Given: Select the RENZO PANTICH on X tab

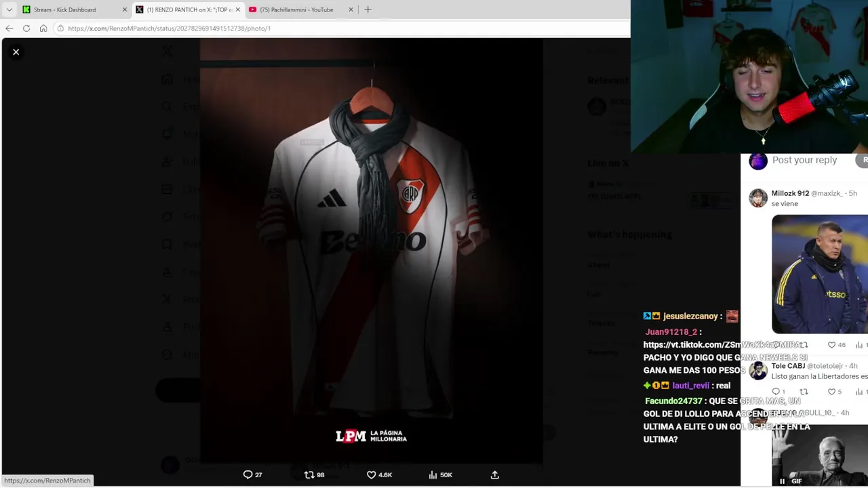Looking at the screenshot, I should [189, 9].
